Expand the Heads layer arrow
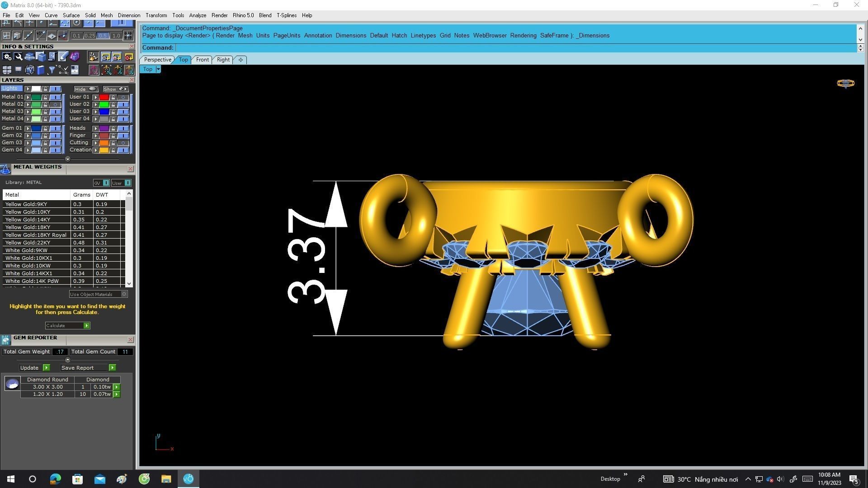 (95, 128)
